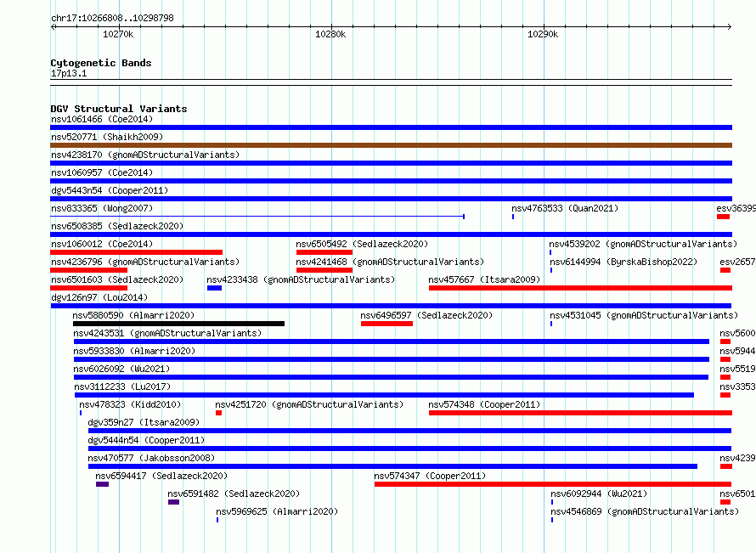Open nsv6501603 (Sedlazeck2020) label
The width and height of the screenshot is (756, 553).
click(x=117, y=279)
